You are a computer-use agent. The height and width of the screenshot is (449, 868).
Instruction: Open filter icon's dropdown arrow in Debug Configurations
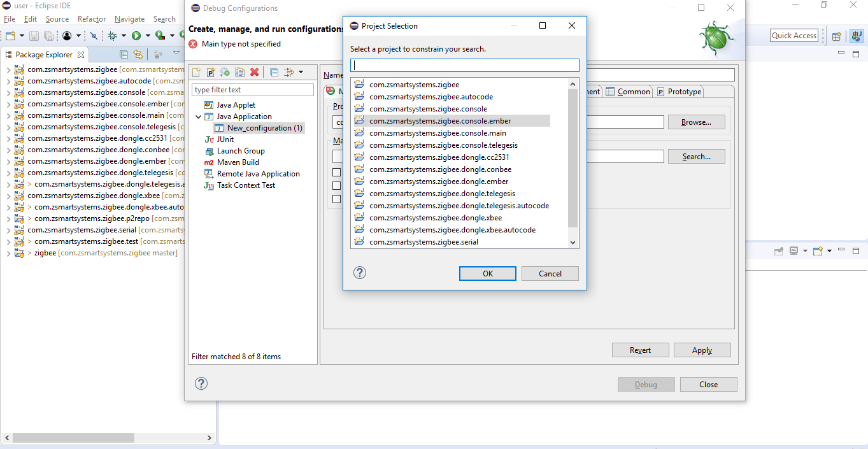click(x=301, y=72)
